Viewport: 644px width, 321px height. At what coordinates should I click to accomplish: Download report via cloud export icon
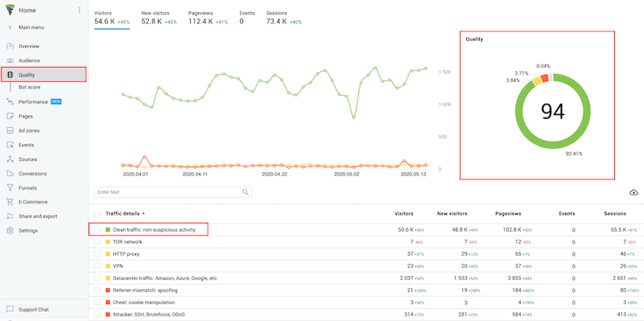click(x=634, y=192)
